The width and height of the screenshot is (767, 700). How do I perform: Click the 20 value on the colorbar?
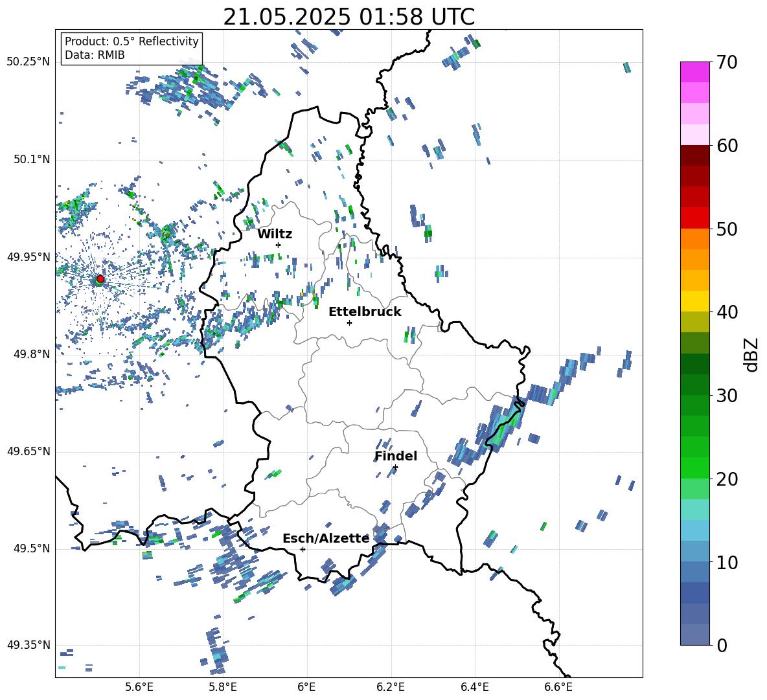727,479
